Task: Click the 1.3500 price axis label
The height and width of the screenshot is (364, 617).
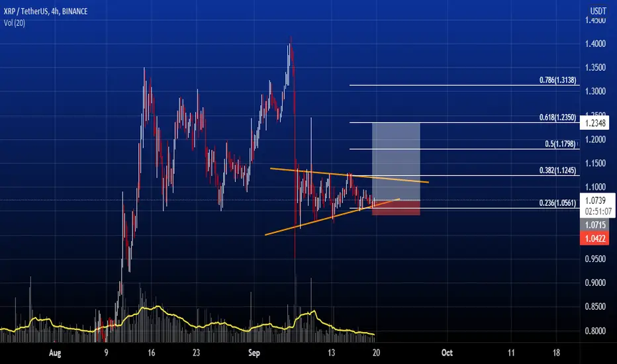Action: [595, 68]
